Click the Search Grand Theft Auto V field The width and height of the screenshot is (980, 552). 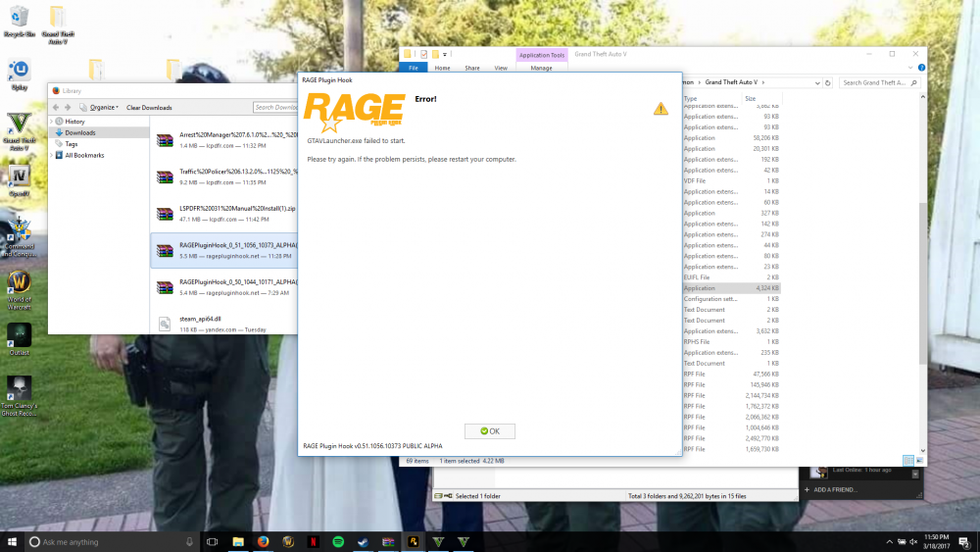point(879,82)
